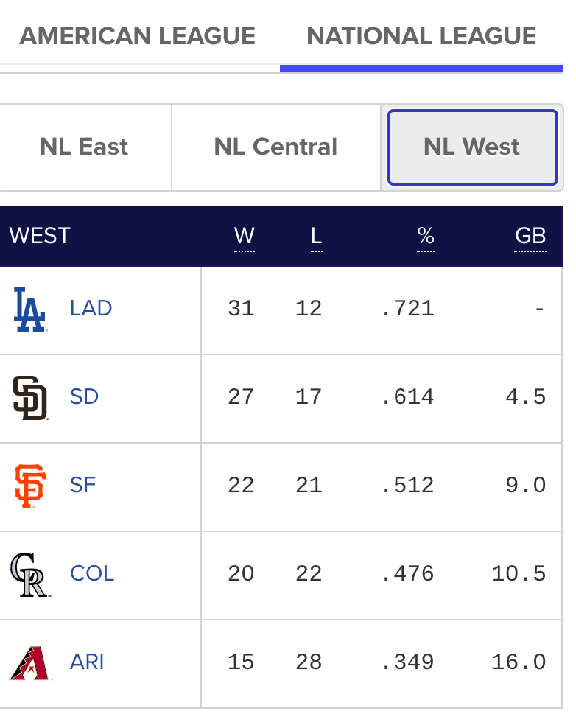Click the Los Angeles Dodgers logo
The width and height of the screenshot is (576, 728).
[29, 309]
